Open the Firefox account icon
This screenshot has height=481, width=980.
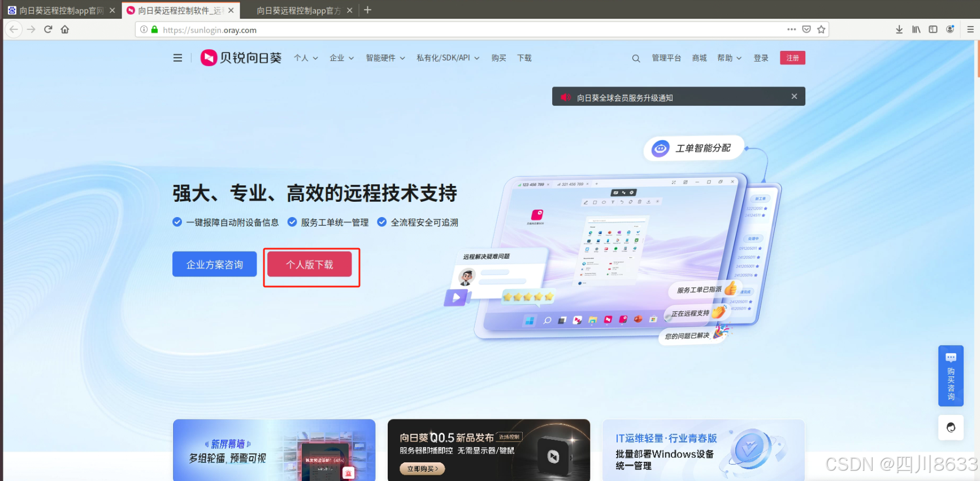click(950, 29)
